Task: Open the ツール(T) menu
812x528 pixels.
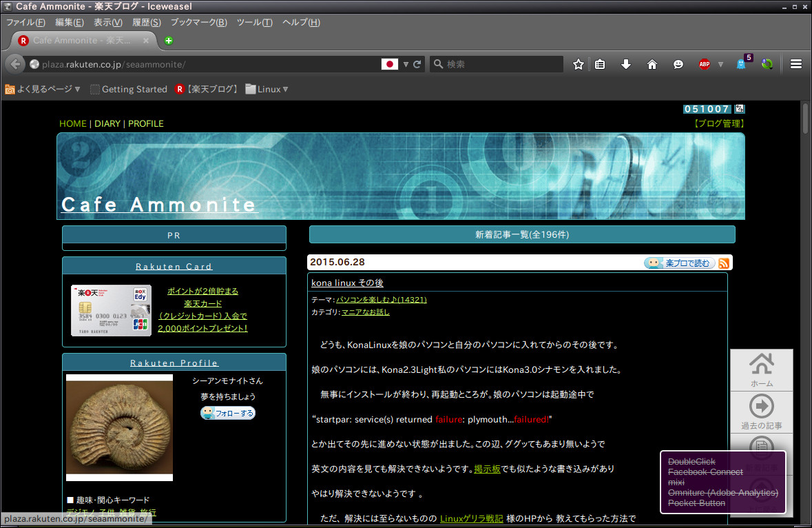Action: 254,22
